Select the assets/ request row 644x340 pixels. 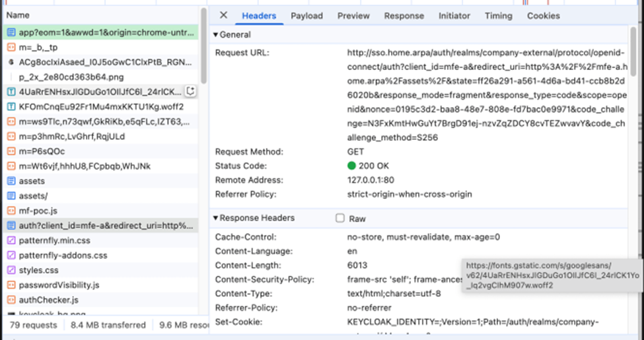tap(100, 196)
